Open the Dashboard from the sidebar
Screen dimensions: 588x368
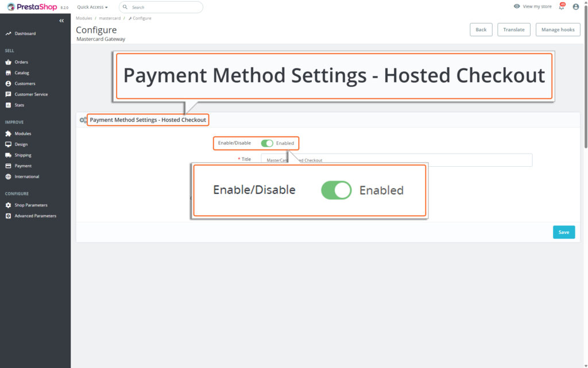point(24,33)
